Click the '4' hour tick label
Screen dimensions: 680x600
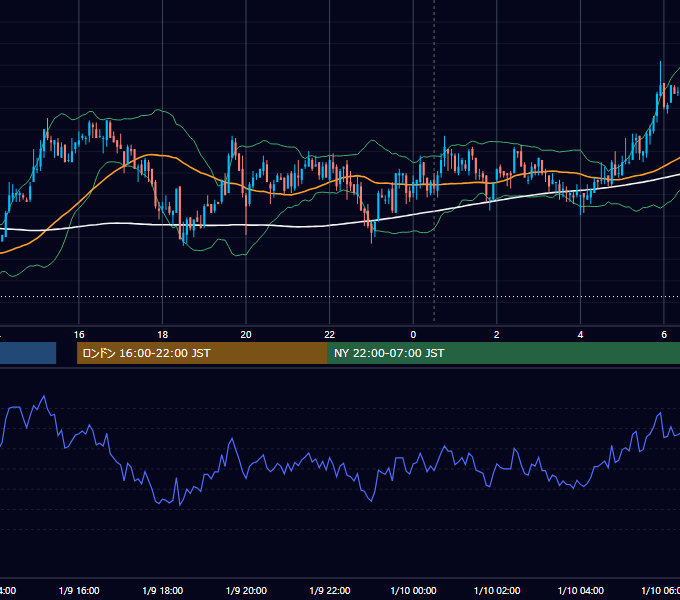pyautogui.click(x=580, y=334)
